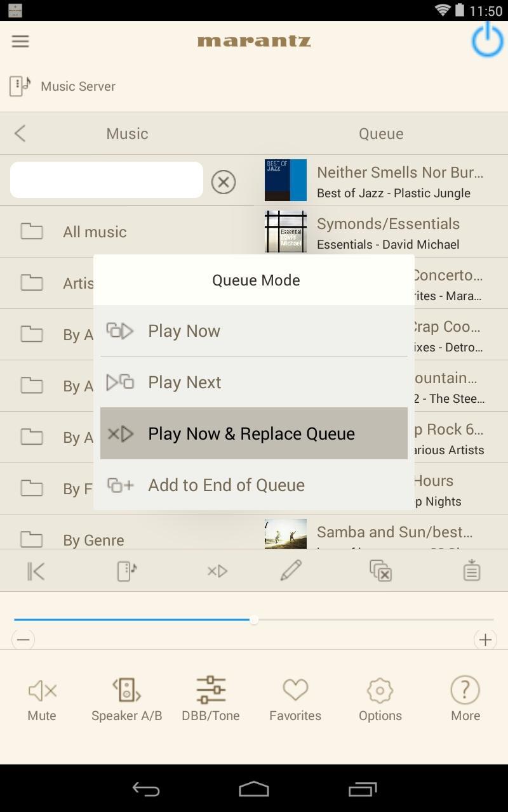Skip to previous track
Screen dimensions: 508x812
pos(36,571)
